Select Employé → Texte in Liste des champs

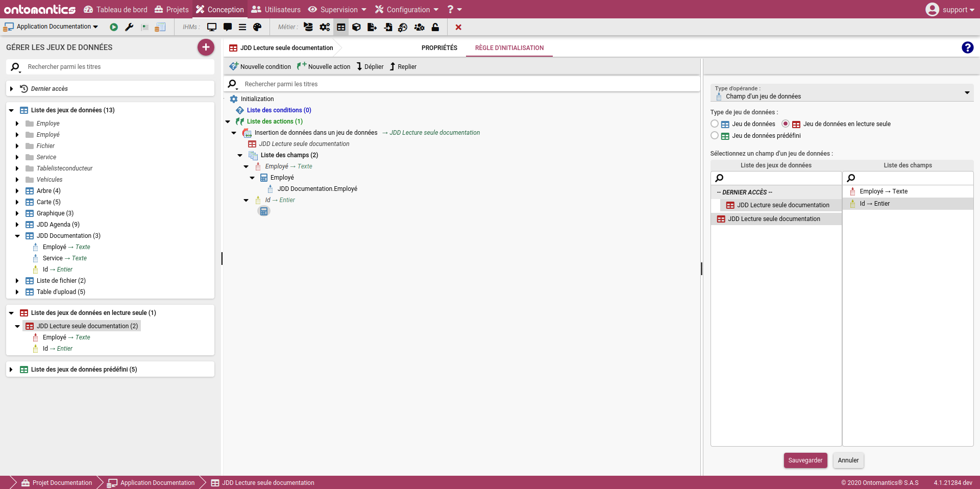[908, 191]
